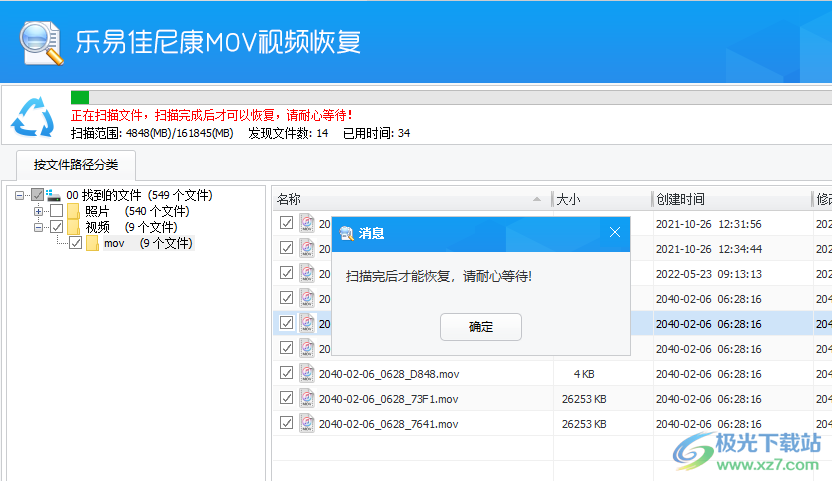
Task: Click the drive icon beside 00 找到的文件
Action: point(53,195)
